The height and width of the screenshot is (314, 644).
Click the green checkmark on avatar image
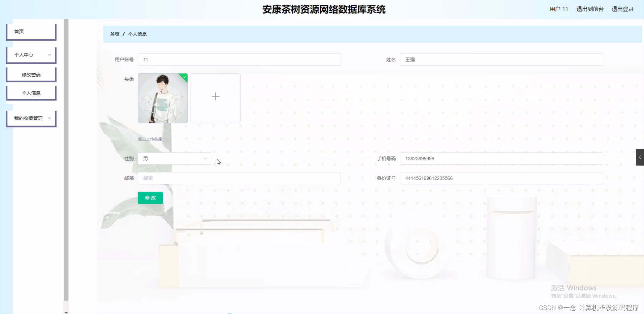[x=184, y=77]
